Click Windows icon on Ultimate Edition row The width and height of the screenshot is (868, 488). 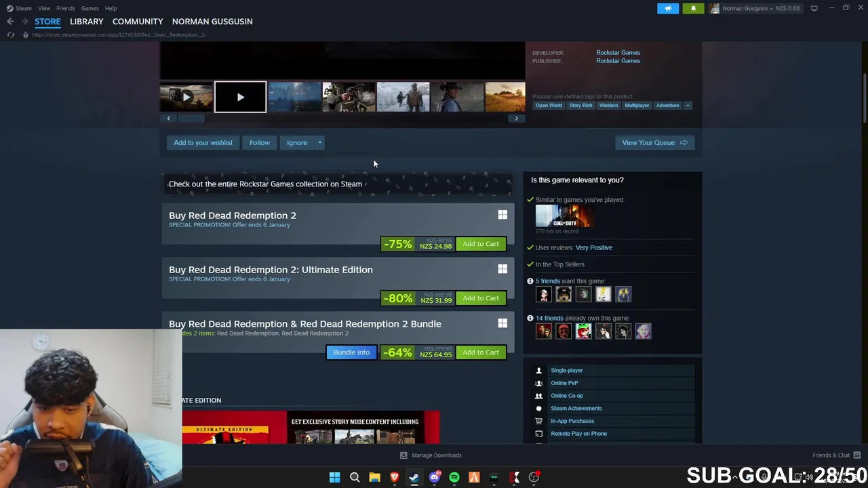(x=502, y=269)
